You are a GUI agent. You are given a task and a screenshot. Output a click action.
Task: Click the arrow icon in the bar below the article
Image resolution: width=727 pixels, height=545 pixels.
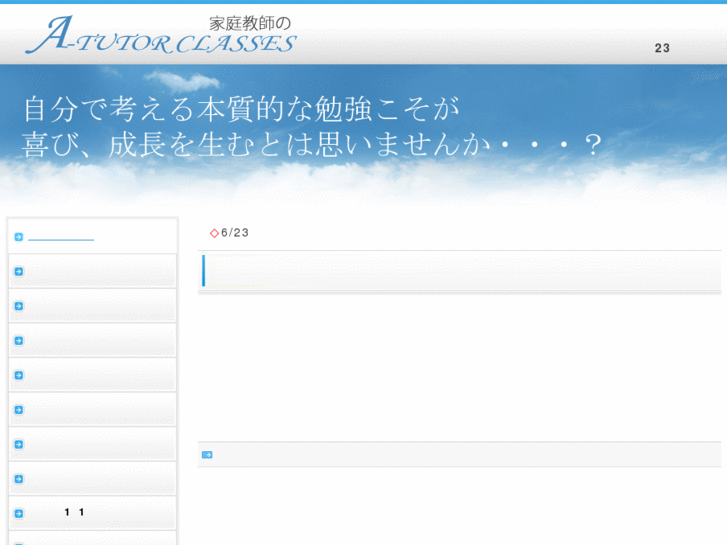pyautogui.click(x=207, y=455)
